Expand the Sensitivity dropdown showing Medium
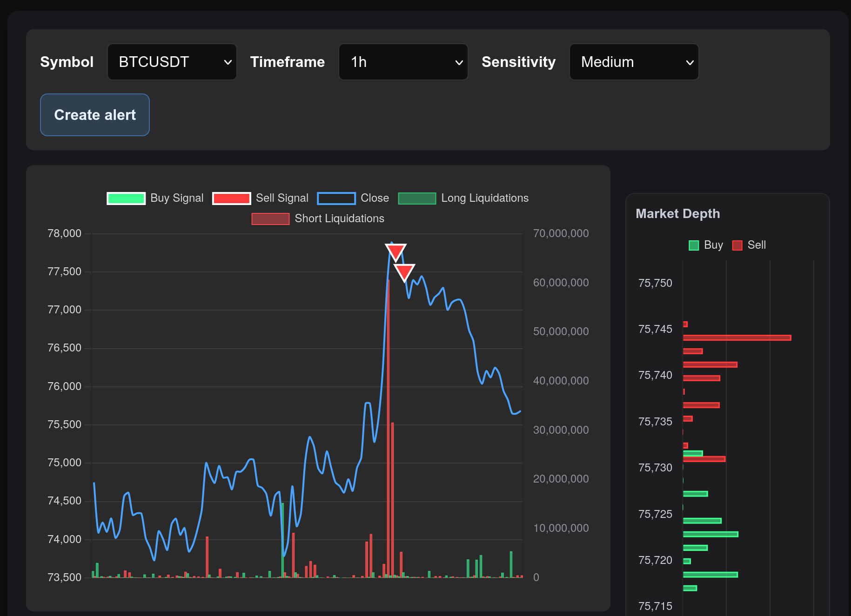Viewport: 851px width, 616px height. pyautogui.click(x=634, y=61)
